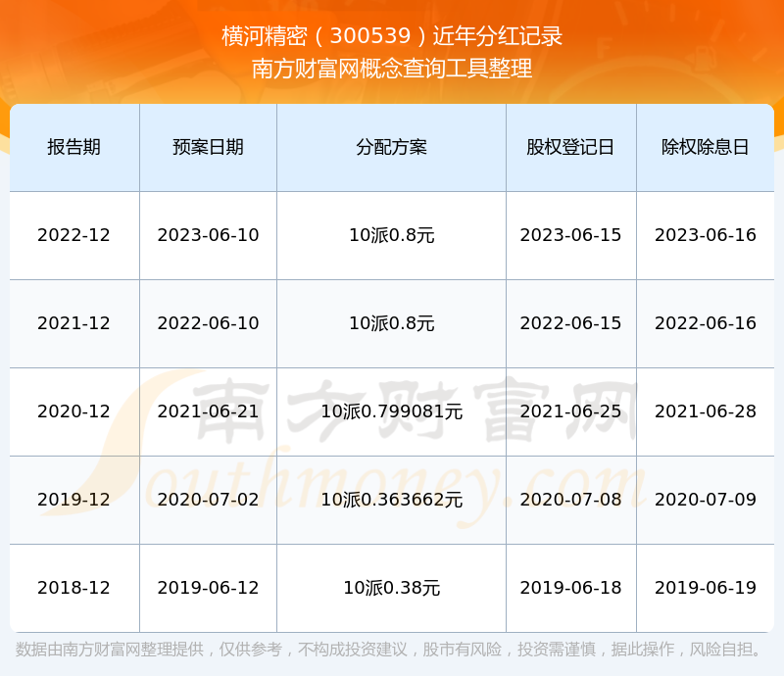This screenshot has height=676, width=784.
Task: Select proposal date 2019-06-12
Action: (x=208, y=588)
